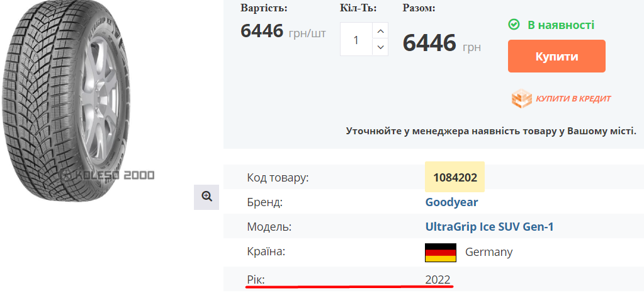Click the quantity input field
This screenshot has width=644, height=295.
pyautogui.click(x=356, y=40)
